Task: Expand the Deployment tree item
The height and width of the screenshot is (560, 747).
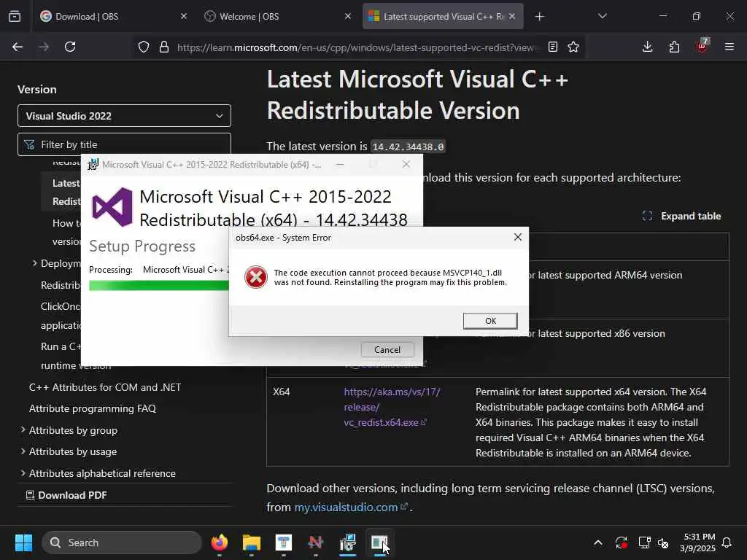Action: (35, 262)
